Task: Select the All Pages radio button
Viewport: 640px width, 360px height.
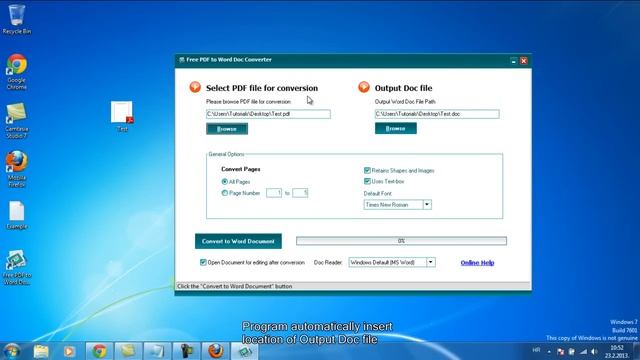Action: pyautogui.click(x=224, y=182)
